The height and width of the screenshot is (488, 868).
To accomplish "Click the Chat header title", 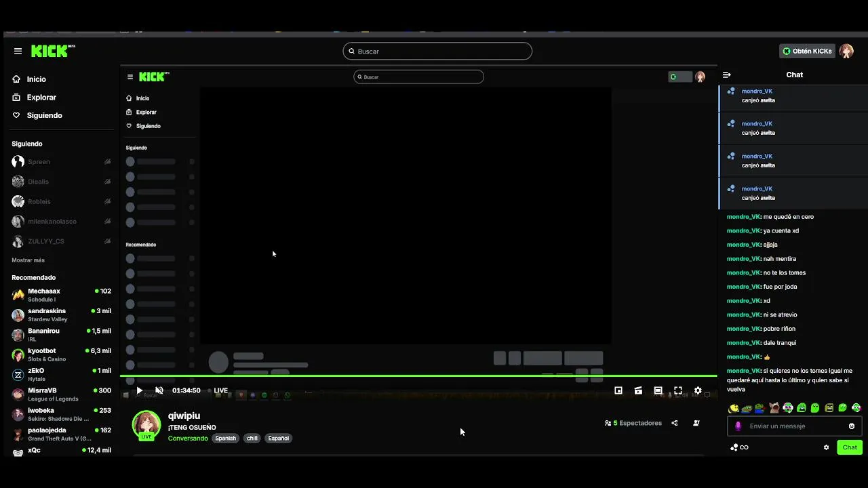I will 794,75.
